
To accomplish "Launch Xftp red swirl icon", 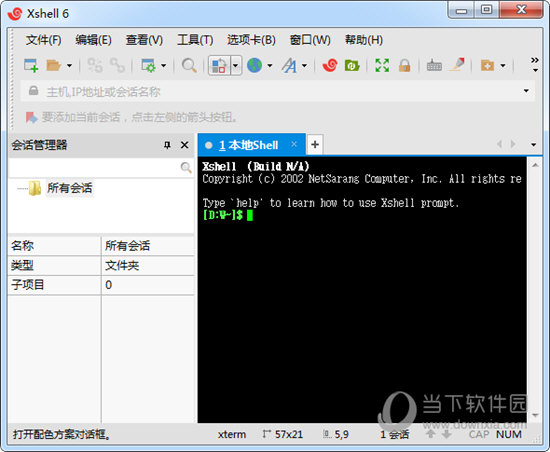I will (330, 66).
